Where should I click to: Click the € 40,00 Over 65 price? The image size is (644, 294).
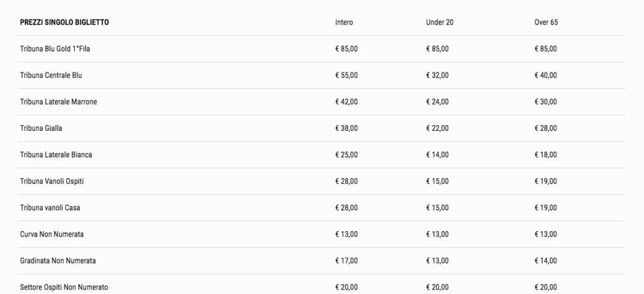545,76
